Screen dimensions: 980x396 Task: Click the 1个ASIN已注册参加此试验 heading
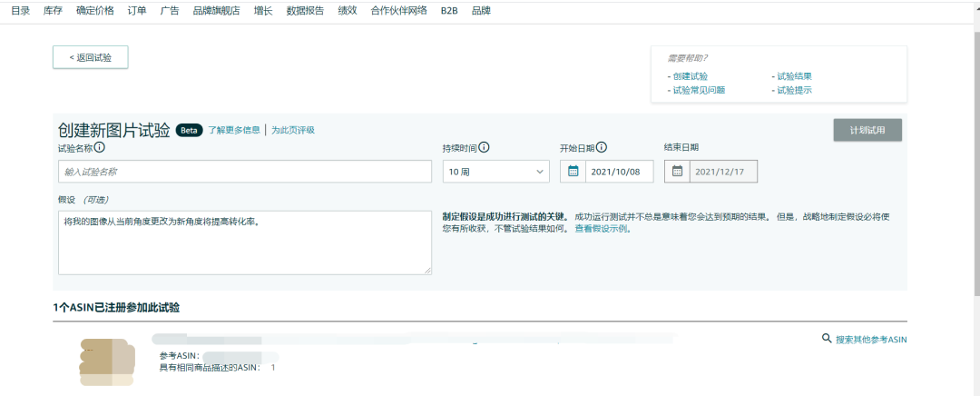click(117, 307)
